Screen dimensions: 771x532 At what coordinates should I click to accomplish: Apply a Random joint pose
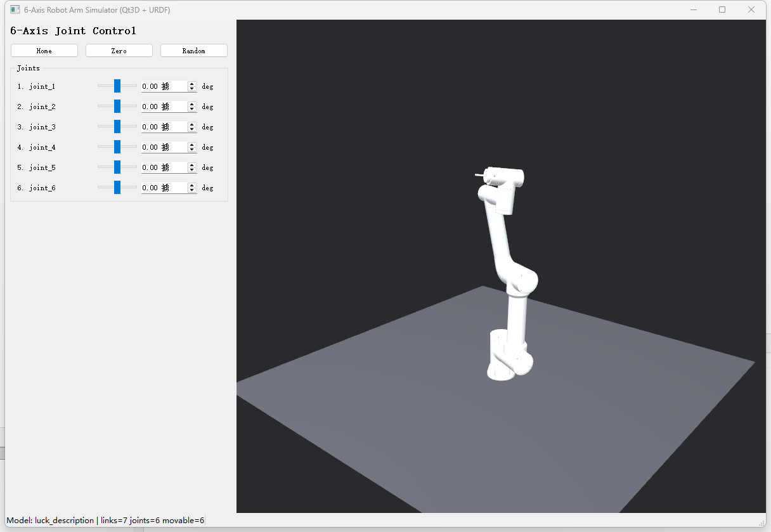tap(194, 51)
